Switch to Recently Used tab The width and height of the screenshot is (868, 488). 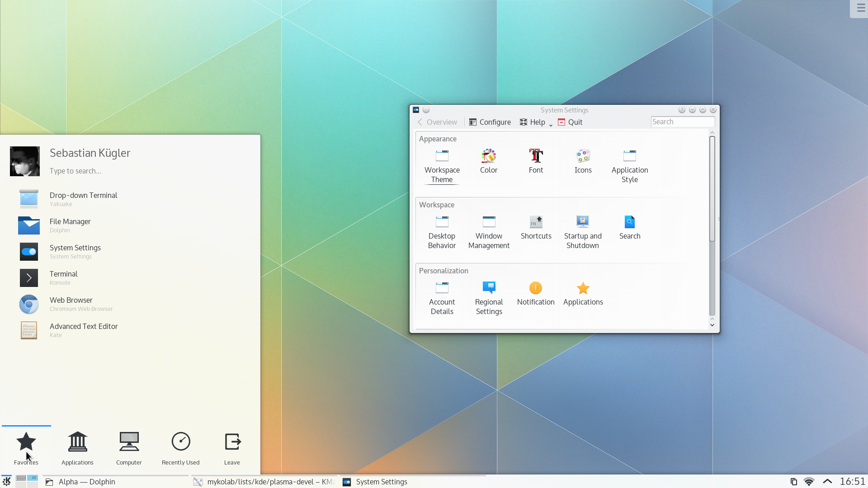coord(180,447)
